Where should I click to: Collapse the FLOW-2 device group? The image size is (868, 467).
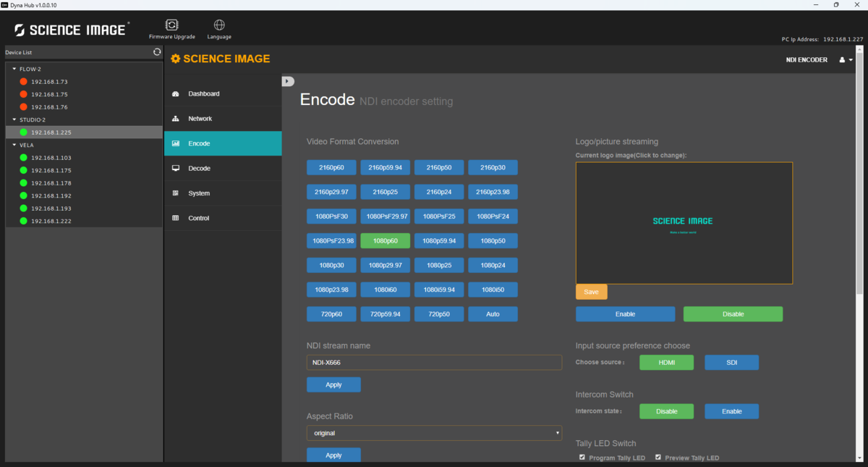14,69
